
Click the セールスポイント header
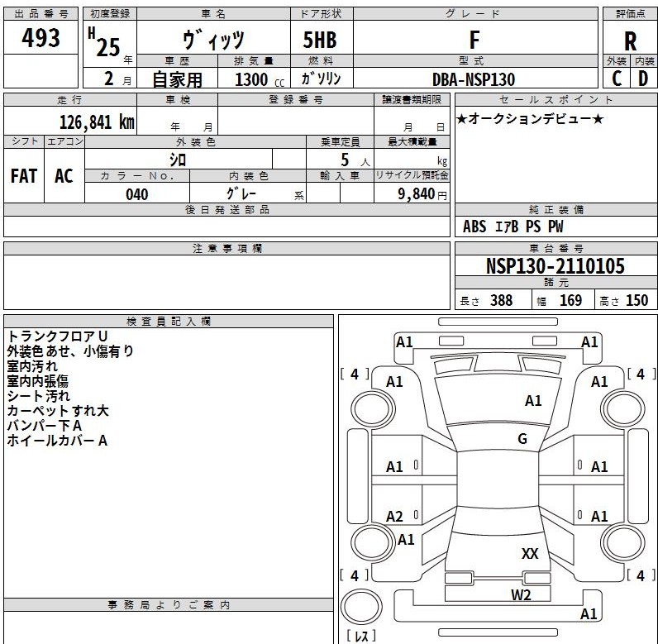pos(556,100)
